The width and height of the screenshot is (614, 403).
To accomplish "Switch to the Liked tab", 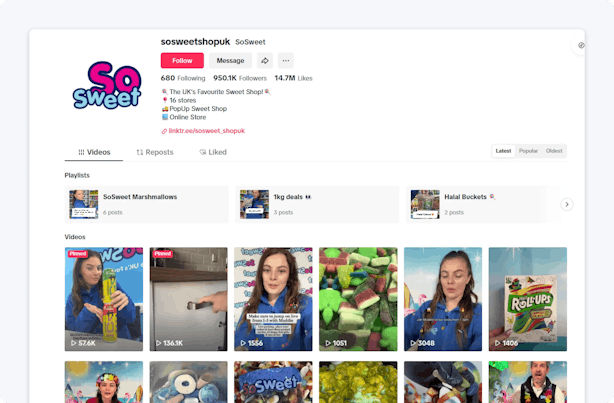I will (213, 152).
